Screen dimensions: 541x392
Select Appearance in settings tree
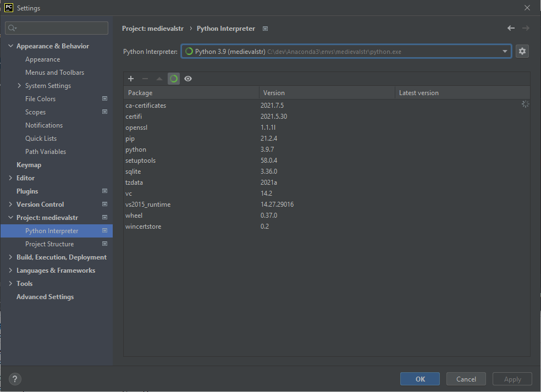point(42,59)
